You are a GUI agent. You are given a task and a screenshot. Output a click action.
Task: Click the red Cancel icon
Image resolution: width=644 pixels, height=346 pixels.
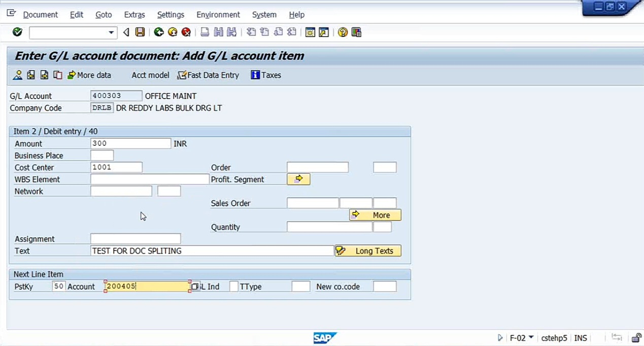[186, 33]
